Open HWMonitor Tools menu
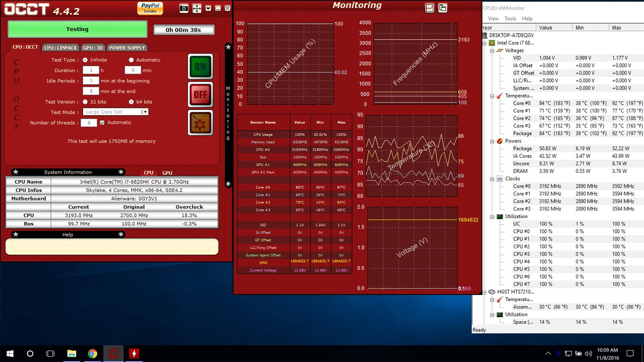Viewport: 644px width, 362px height. tap(510, 18)
